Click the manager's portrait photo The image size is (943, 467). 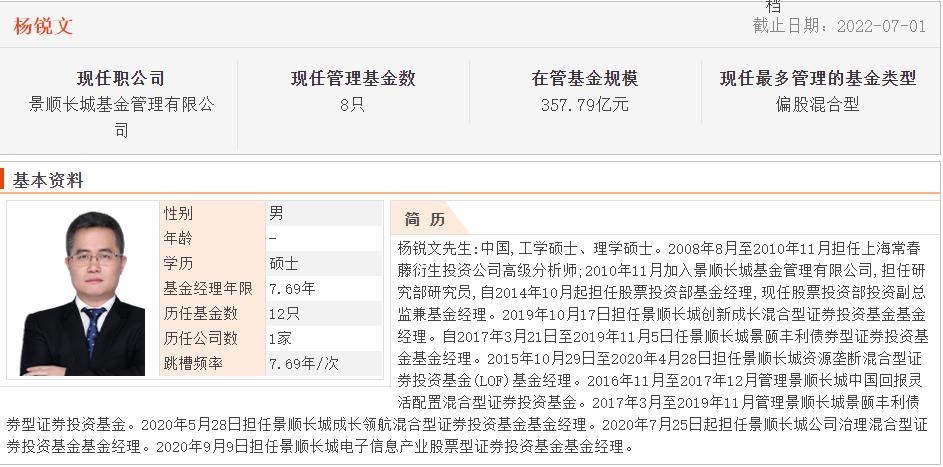point(83,291)
